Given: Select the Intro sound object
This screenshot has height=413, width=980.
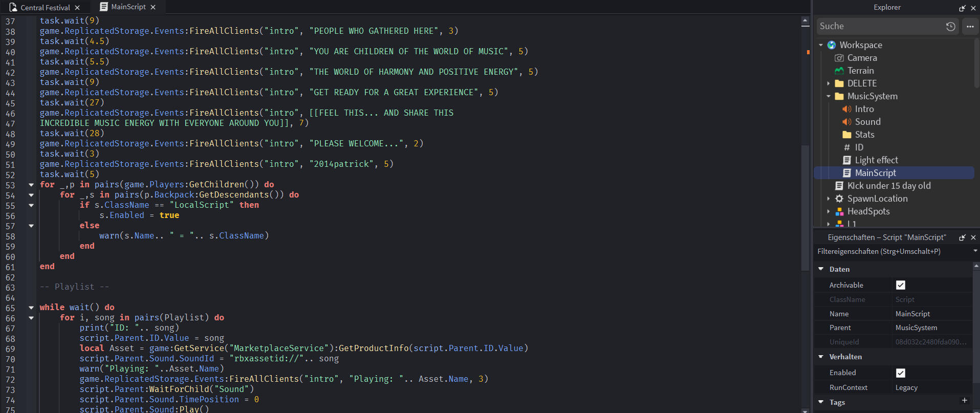Looking at the screenshot, I should point(864,109).
